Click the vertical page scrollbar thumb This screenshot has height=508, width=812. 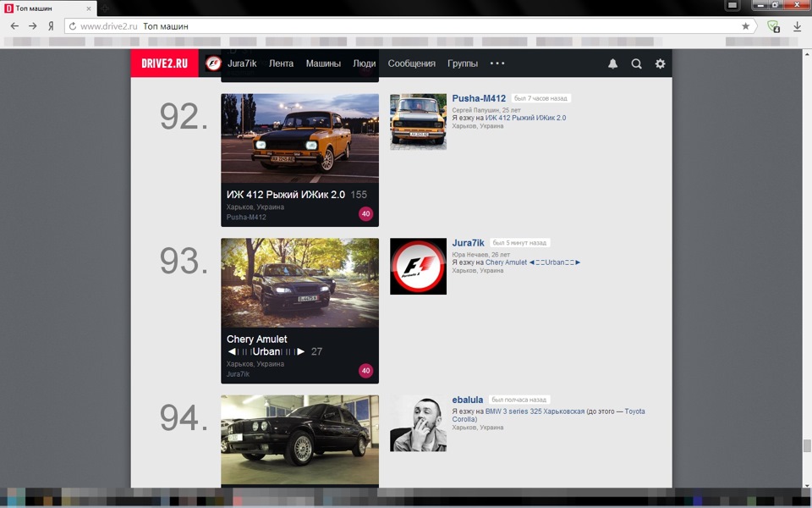tap(807, 446)
